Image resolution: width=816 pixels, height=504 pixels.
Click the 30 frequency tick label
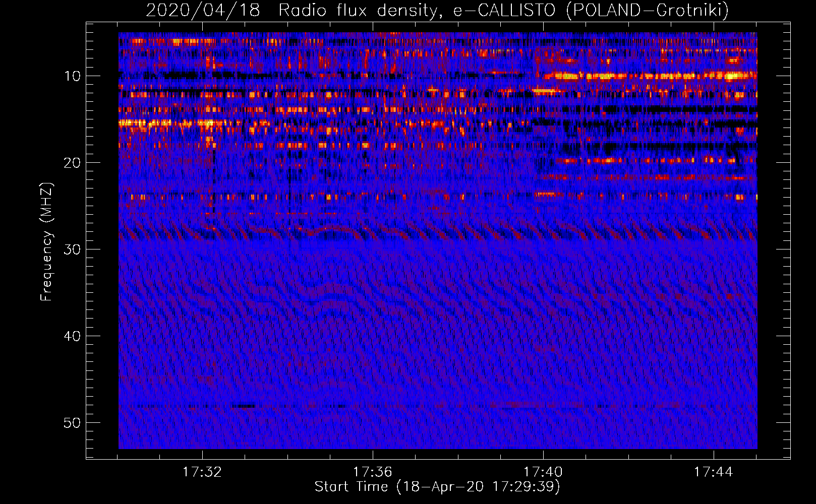(72, 249)
